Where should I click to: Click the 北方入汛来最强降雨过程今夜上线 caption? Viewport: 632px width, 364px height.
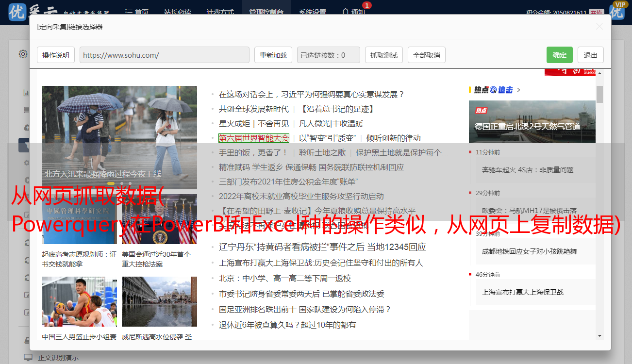(x=103, y=173)
